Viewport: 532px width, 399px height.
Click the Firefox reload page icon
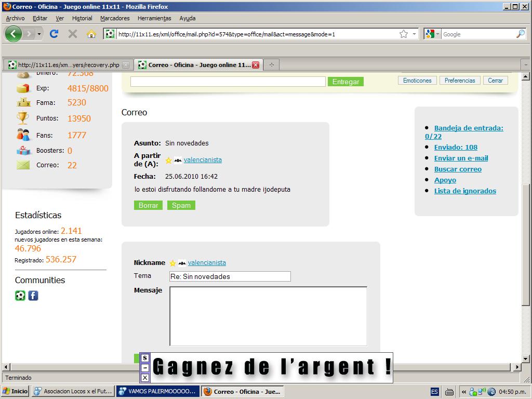(54, 34)
